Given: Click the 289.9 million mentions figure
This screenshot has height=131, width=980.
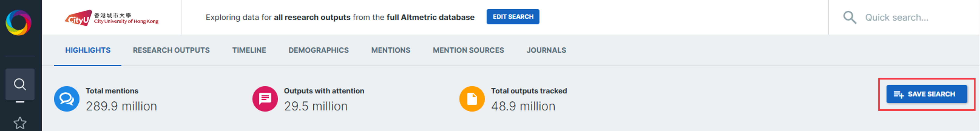Looking at the screenshot, I should [121, 106].
